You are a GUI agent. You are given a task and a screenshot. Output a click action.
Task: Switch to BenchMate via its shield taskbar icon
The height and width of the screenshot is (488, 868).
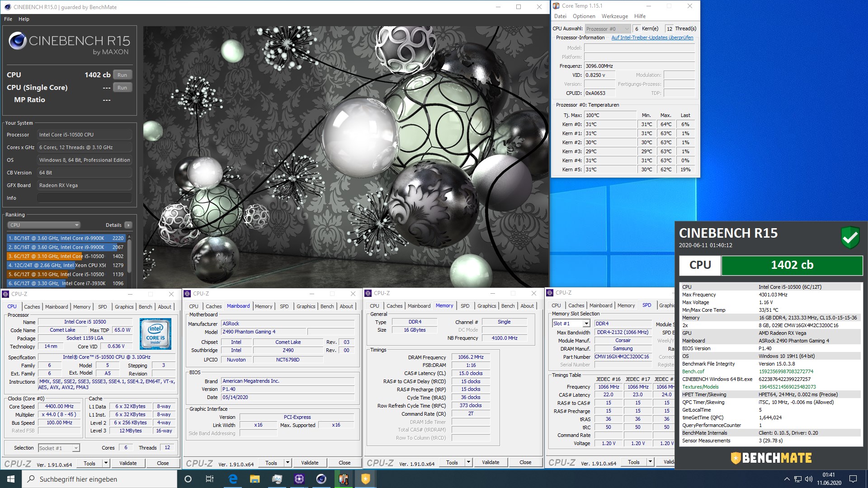365,479
